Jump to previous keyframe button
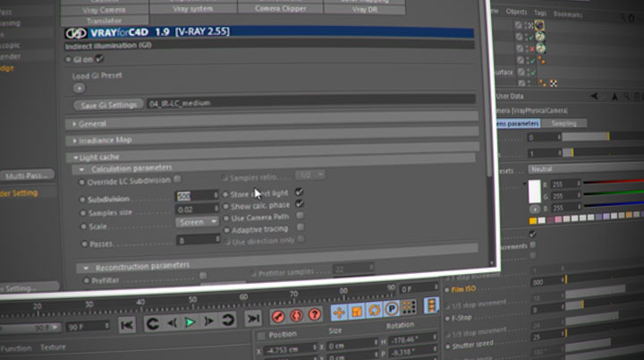The image size is (644, 360). click(x=153, y=324)
